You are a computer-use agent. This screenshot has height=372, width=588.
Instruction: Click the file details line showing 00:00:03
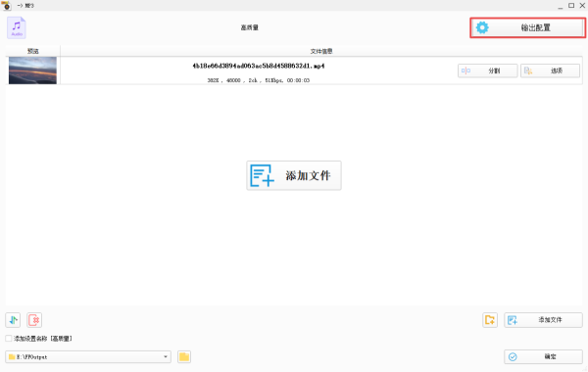coord(259,80)
